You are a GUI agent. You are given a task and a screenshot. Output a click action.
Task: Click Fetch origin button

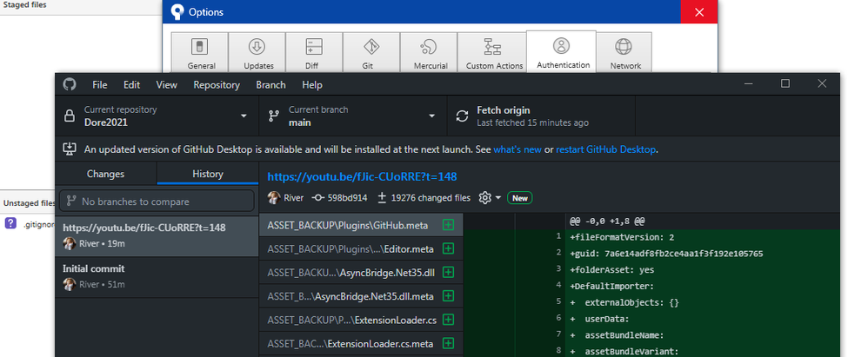point(541,116)
